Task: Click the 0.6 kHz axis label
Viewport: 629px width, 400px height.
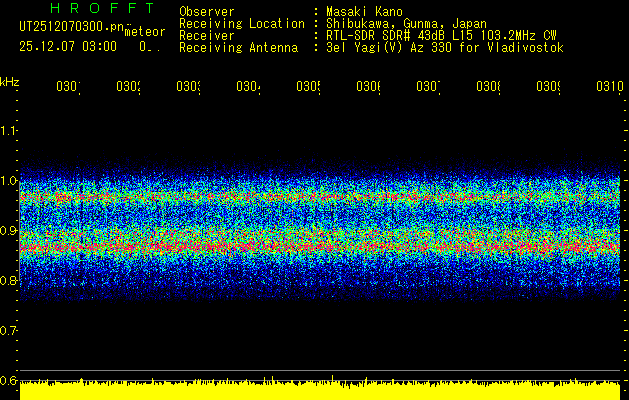Action: tap(8, 380)
